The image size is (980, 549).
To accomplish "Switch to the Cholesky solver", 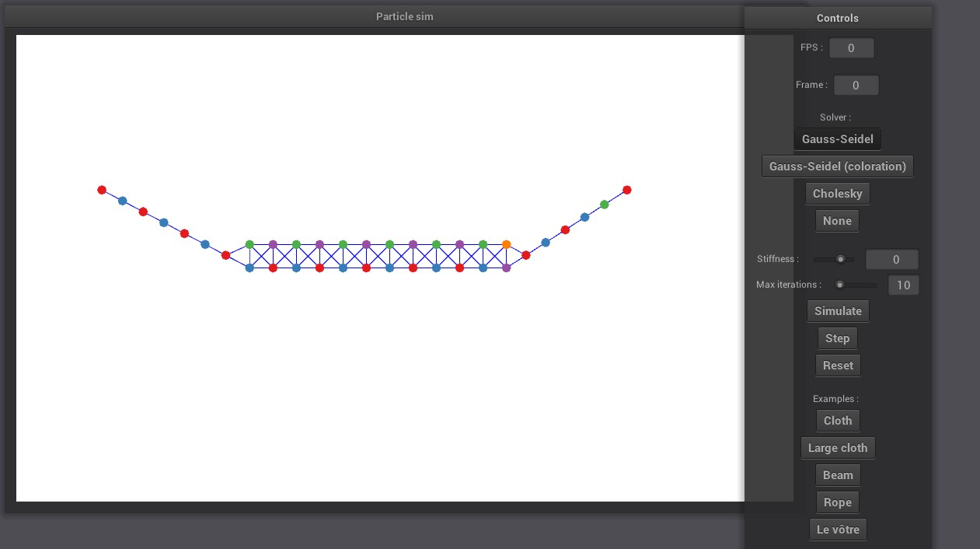I will coord(837,193).
